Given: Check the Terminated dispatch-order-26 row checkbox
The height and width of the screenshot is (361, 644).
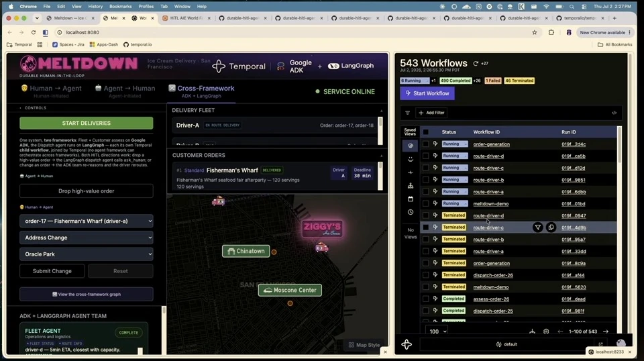Looking at the screenshot, I should point(426,275).
